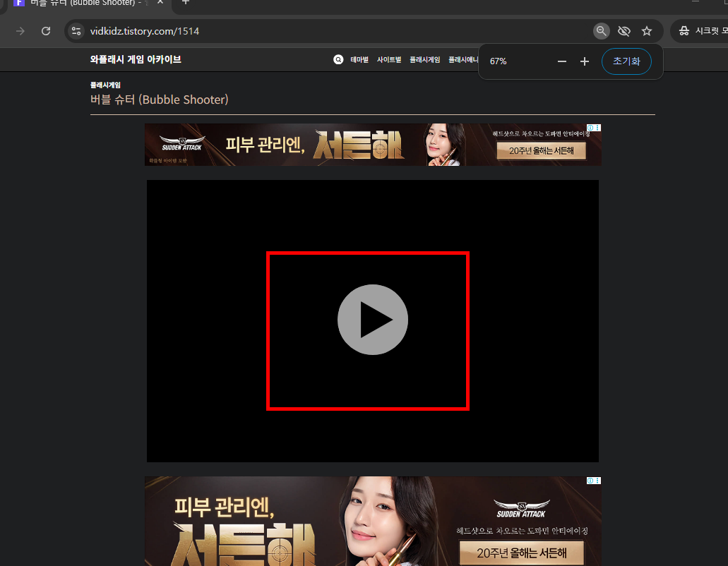Decrease page zoom with the minus control
Viewport: 728px width, 566px height.
click(x=561, y=61)
